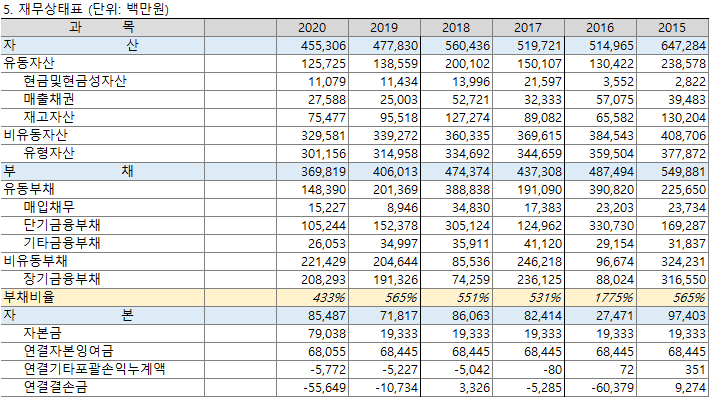The image size is (709, 397).
Task: Select the 2017 column header
Action: [x=528, y=28]
